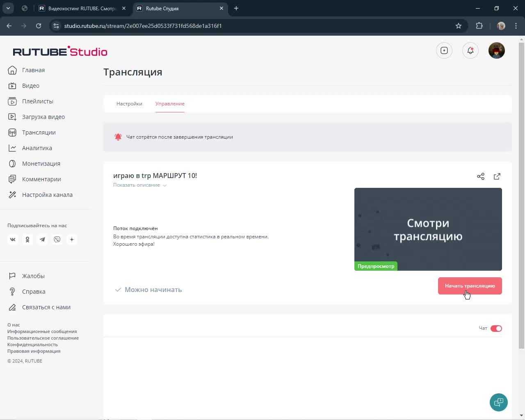Click the Odnoklassniki social icon
This screenshot has height=420, width=525.
pos(27,240)
